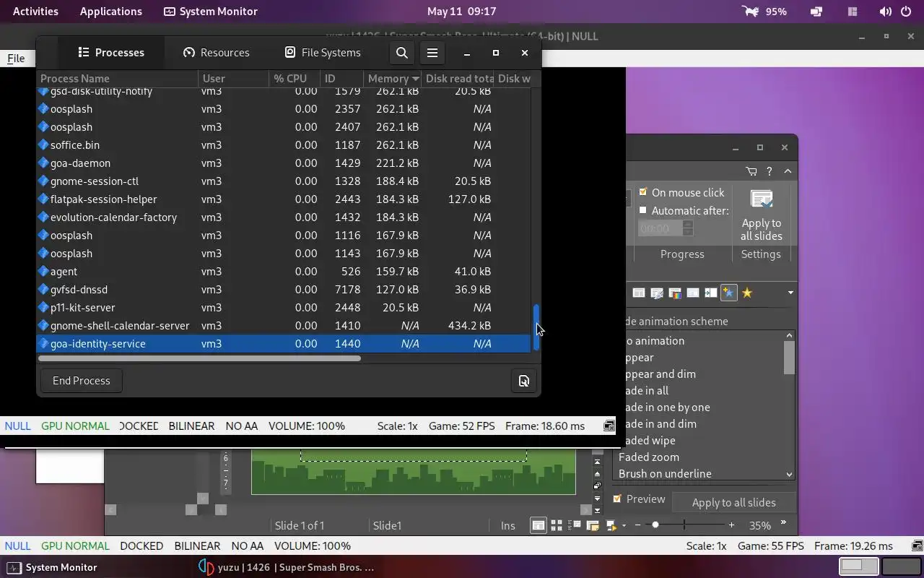Switch to Slide Sorter view icon

coord(557,525)
